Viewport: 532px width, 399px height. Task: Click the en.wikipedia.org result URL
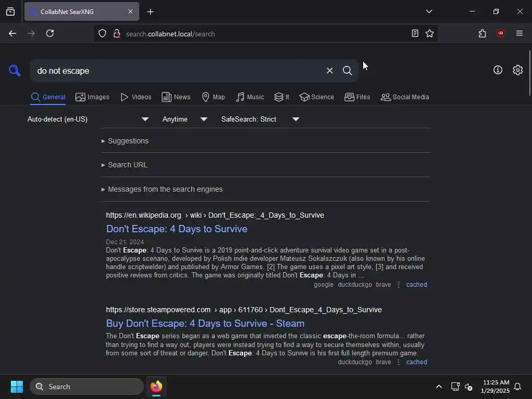(215, 216)
